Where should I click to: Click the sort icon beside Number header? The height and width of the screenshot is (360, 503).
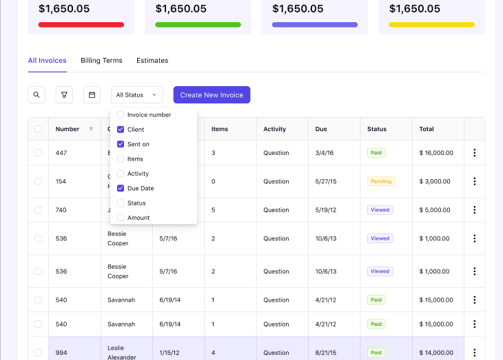[91, 129]
